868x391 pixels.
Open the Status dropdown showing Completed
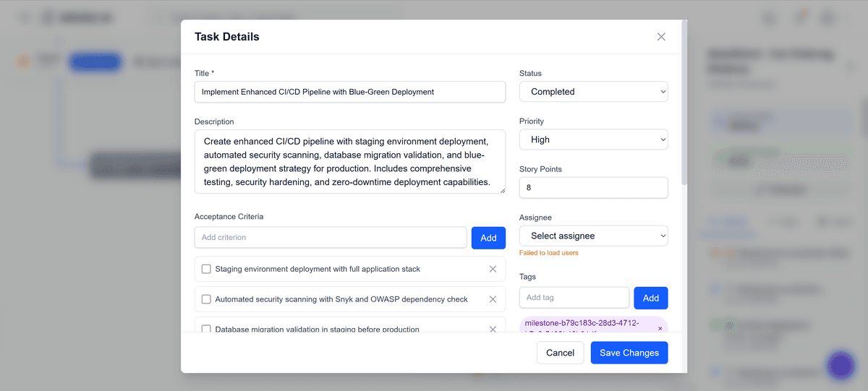click(x=594, y=92)
